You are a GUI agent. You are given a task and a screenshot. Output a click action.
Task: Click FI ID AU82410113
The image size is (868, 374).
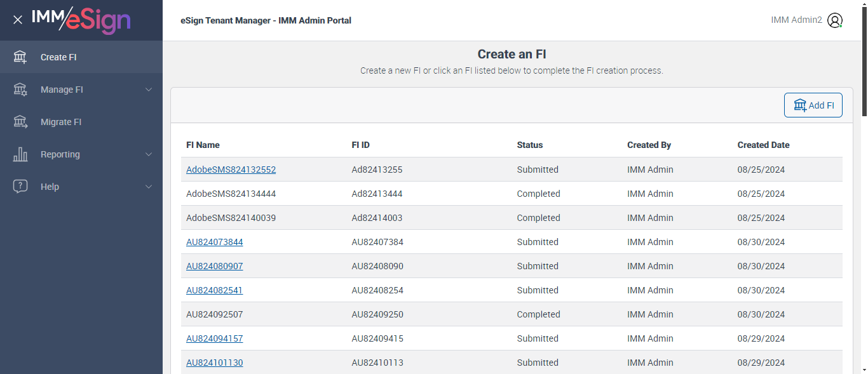click(377, 363)
